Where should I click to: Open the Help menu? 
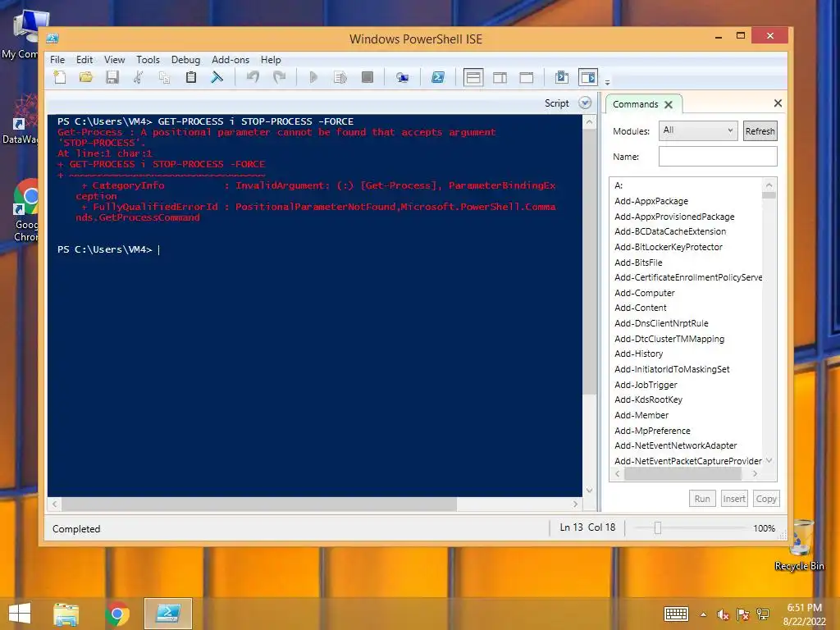(x=271, y=59)
